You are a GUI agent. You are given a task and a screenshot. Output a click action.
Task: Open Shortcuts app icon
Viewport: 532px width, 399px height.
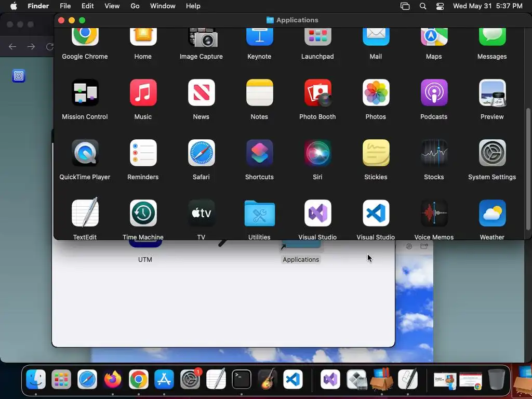[259, 153]
